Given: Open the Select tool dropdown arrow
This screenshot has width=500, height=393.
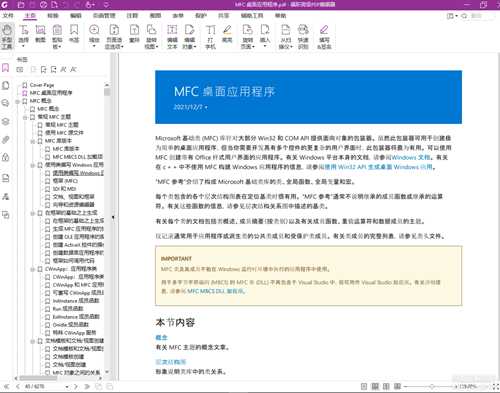Looking at the screenshot, I should point(23,46).
